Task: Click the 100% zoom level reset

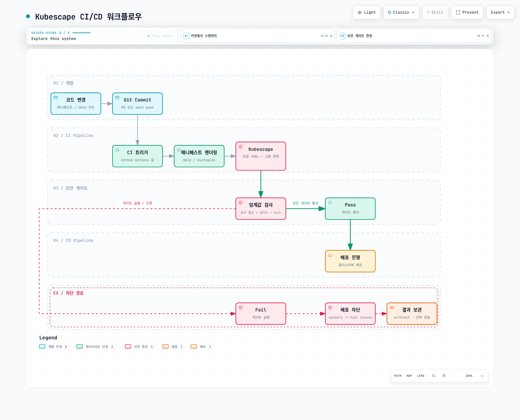Action: [469, 376]
